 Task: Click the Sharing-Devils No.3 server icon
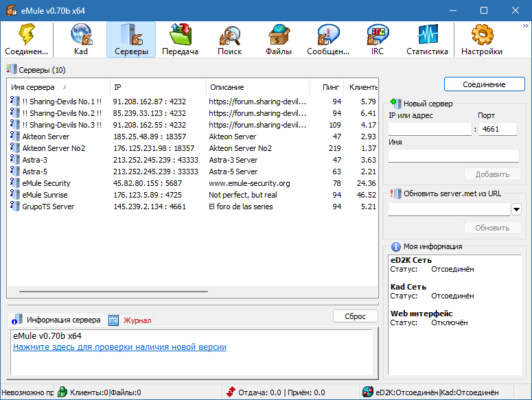tap(15, 124)
